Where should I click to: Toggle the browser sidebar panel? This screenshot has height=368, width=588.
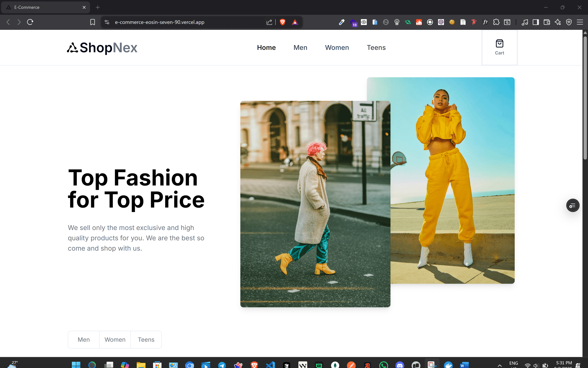536,22
